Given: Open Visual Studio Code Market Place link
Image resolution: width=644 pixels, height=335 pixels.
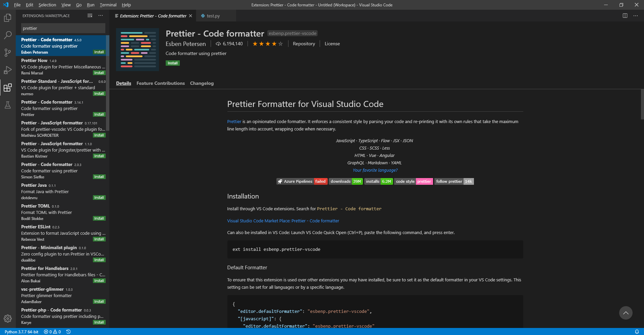Looking at the screenshot, I should click(283, 221).
